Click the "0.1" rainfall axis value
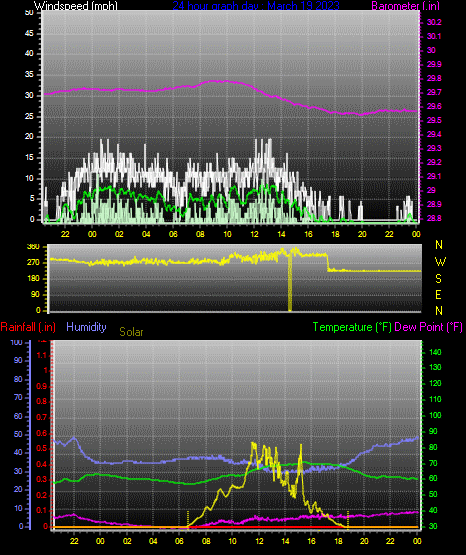This screenshot has width=466, height=555. point(42,510)
